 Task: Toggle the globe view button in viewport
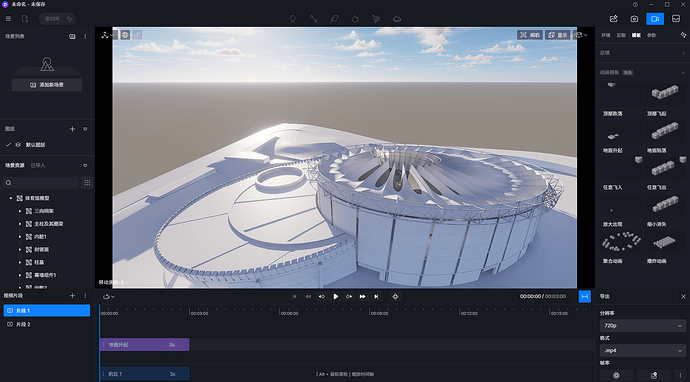[125, 35]
